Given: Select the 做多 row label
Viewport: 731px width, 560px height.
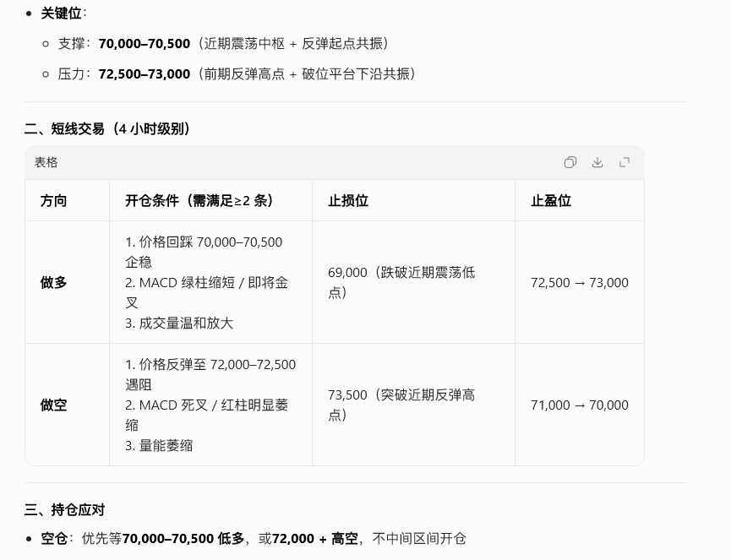Looking at the screenshot, I should (52, 282).
